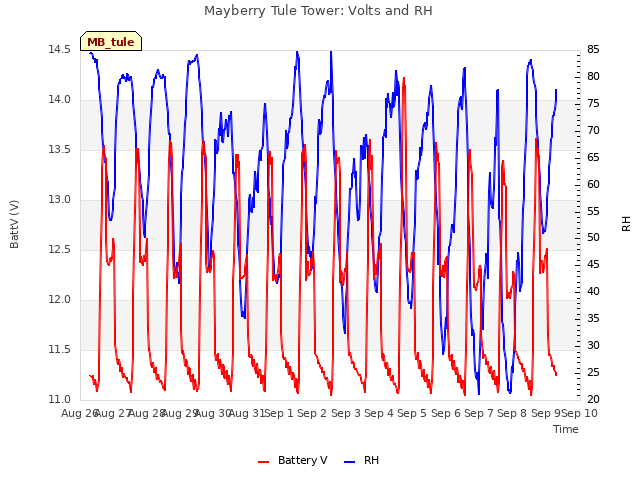Click the 75 tick on RH axis
This screenshot has width=640, height=480.
click(593, 103)
